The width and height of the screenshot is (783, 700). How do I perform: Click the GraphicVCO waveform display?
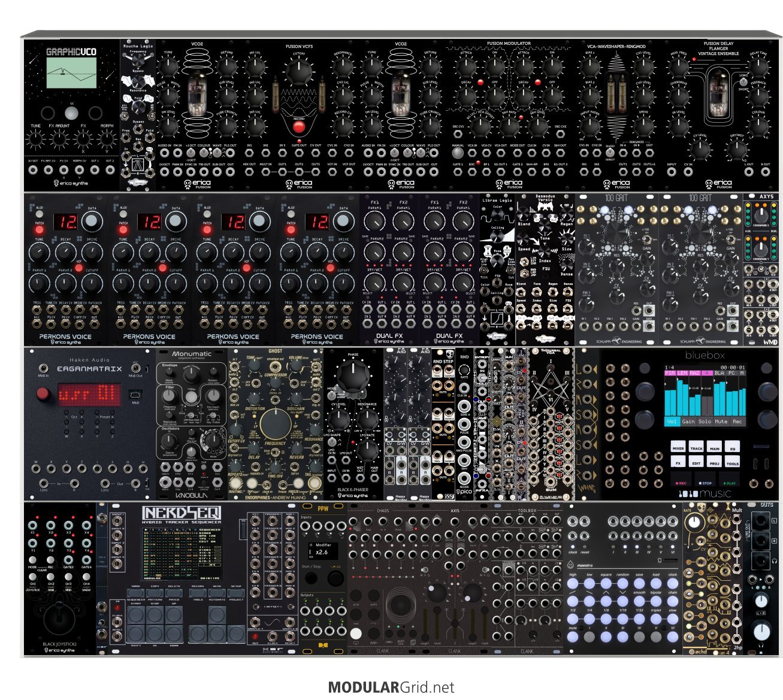71,72
